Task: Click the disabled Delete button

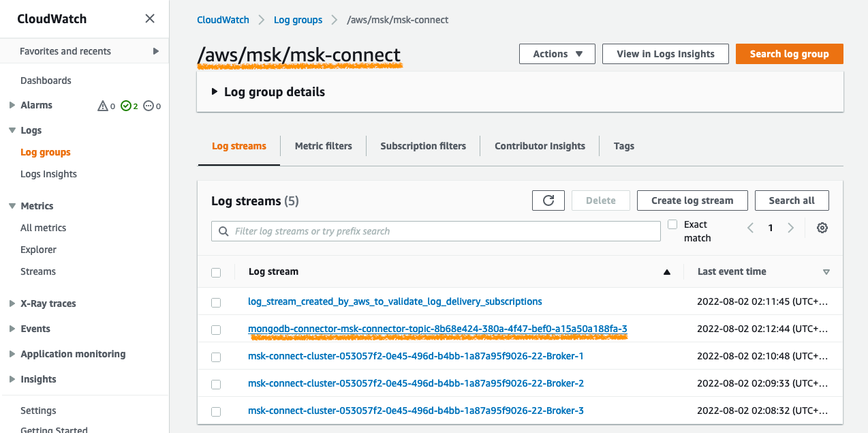Action: 601,200
